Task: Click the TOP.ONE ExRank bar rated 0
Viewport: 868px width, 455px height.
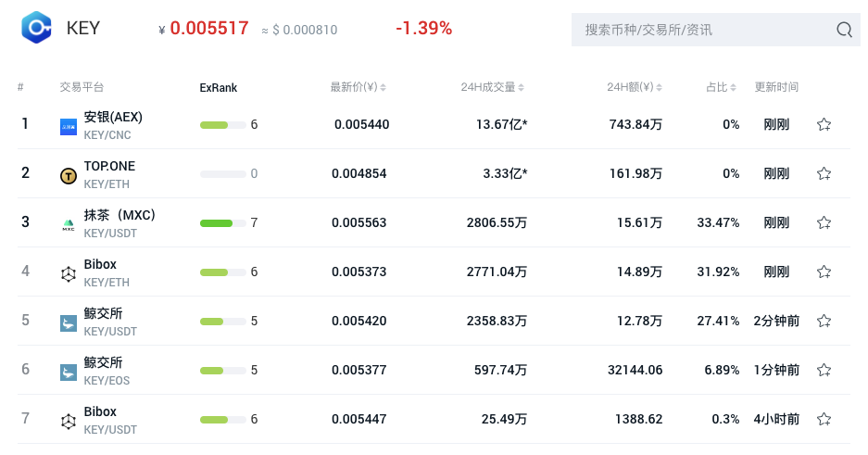Action: (x=222, y=174)
